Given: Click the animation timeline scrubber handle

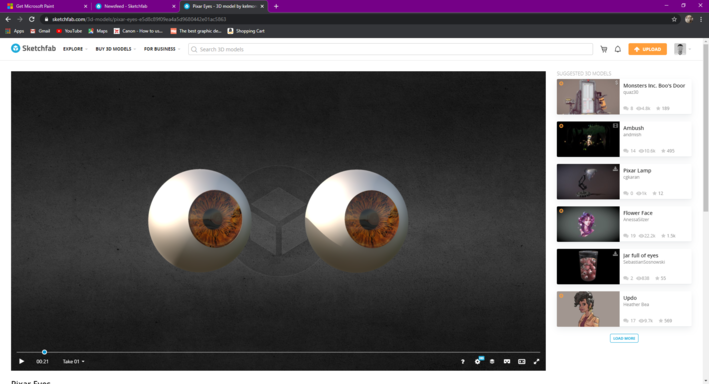Looking at the screenshot, I should (44, 352).
